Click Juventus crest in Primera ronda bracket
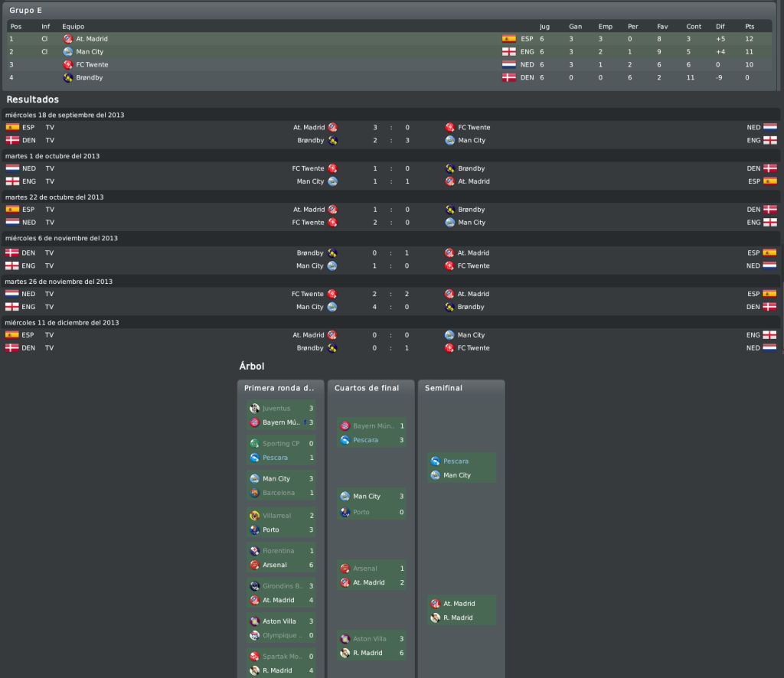 (x=254, y=409)
